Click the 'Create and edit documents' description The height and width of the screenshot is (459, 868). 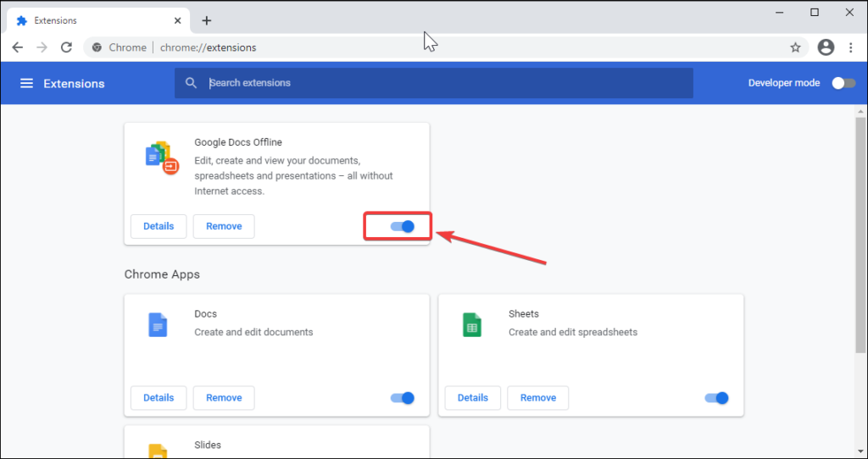click(253, 332)
